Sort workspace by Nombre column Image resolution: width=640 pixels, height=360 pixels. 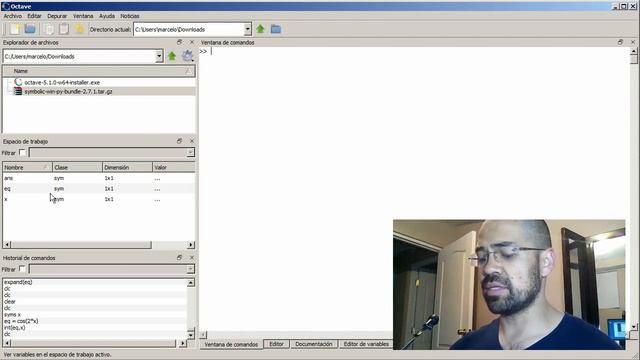click(27, 167)
